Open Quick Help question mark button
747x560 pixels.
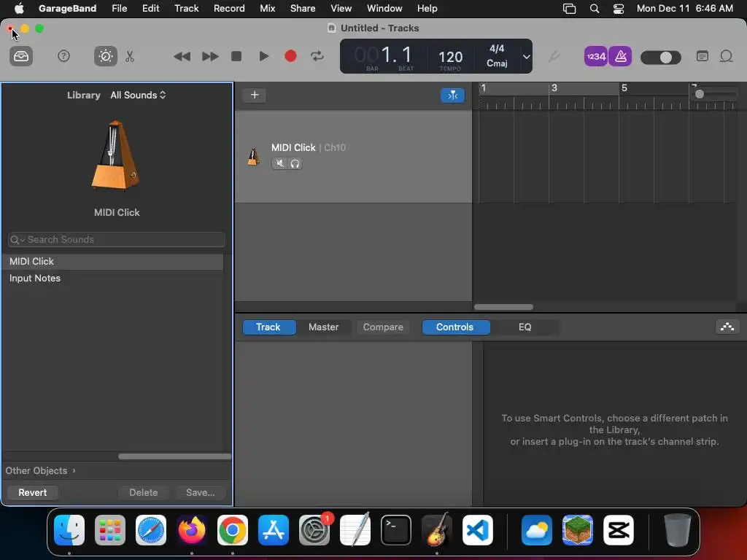click(64, 56)
